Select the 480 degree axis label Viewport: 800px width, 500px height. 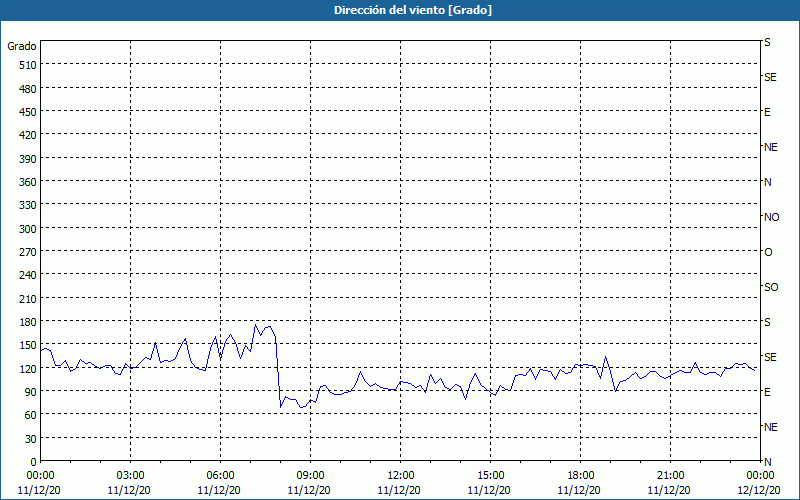point(28,88)
